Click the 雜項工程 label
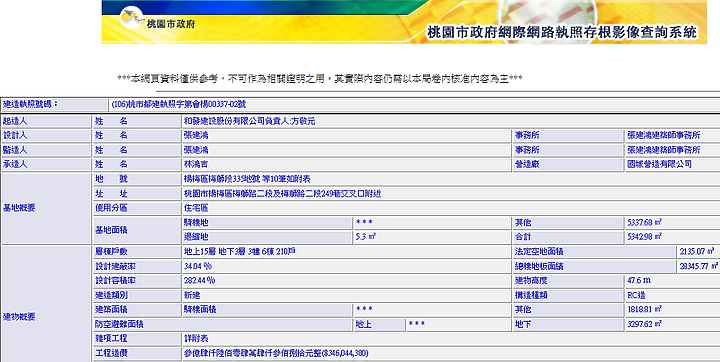Image resolution: width=720 pixels, height=362 pixels. [x=111, y=338]
